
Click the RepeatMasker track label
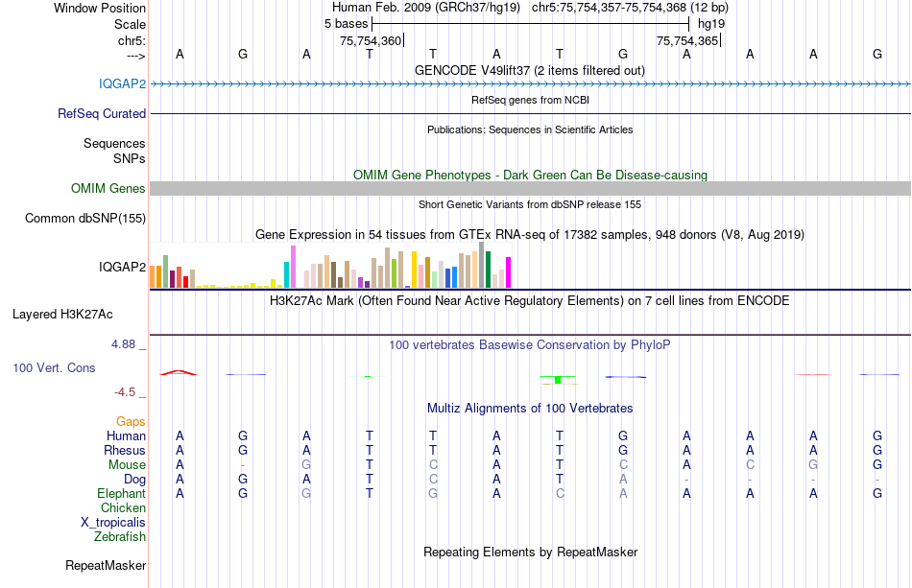106,565
